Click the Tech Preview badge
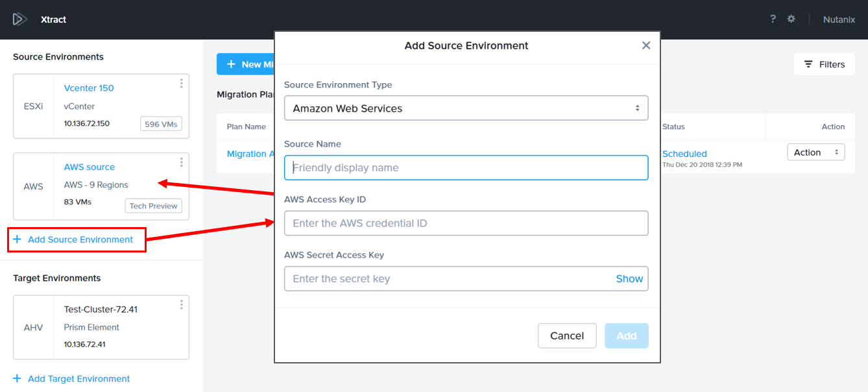Viewport: 868px width, 392px height. [153, 206]
